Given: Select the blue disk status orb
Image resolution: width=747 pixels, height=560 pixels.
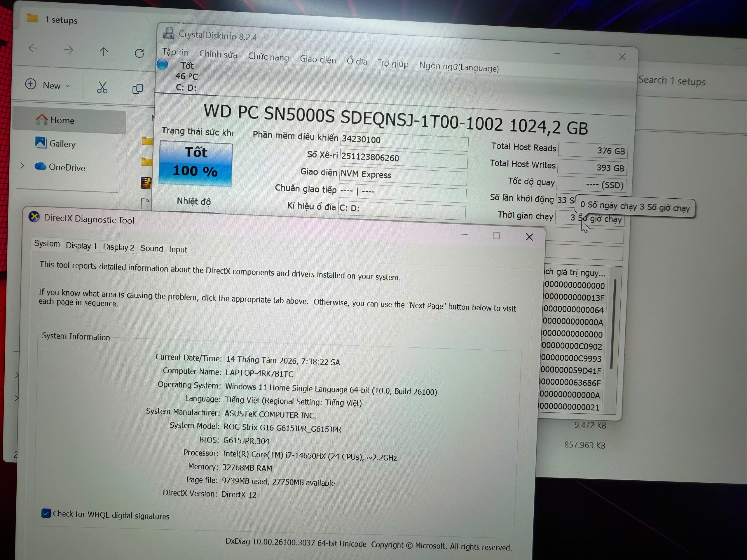Looking at the screenshot, I should pos(163,64).
